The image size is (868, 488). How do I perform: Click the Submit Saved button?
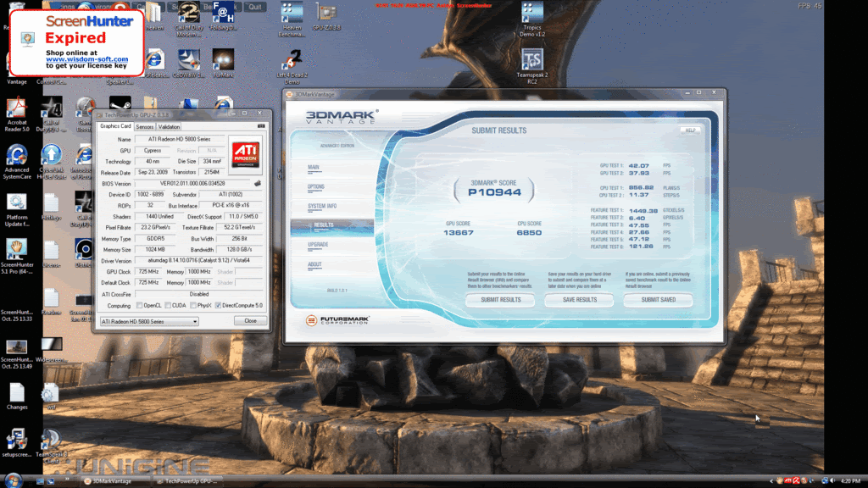[x=658, y=300]
